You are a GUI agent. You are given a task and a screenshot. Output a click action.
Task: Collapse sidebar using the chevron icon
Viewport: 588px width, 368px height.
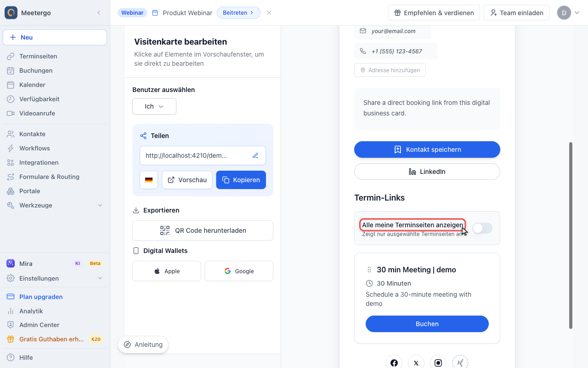point(99,13)
